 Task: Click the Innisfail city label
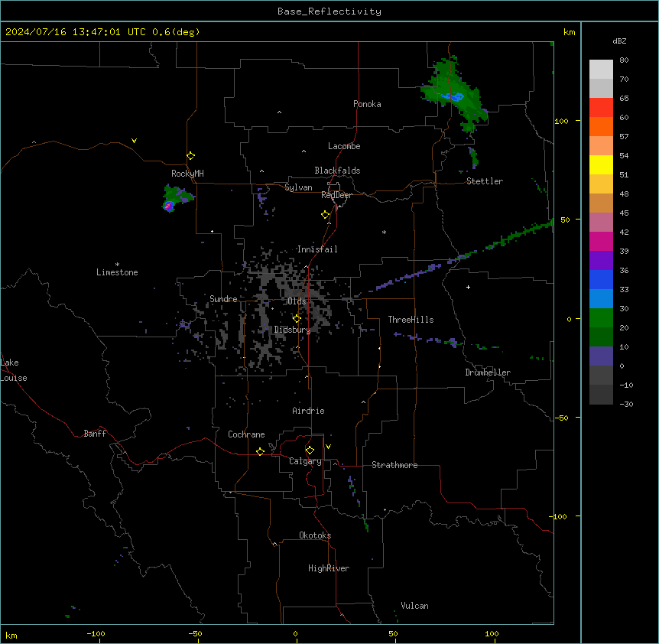(317, 249)
